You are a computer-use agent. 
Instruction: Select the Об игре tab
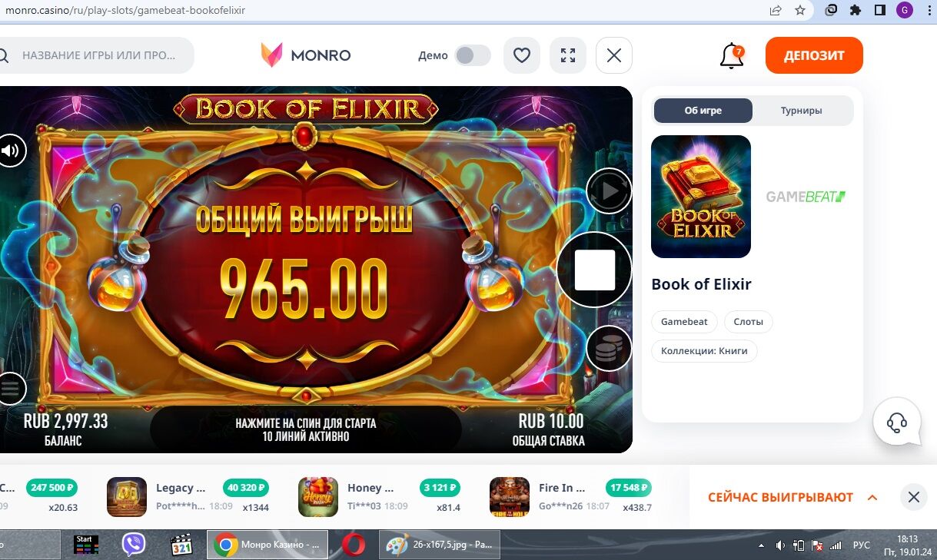click(x=703, y=111)
